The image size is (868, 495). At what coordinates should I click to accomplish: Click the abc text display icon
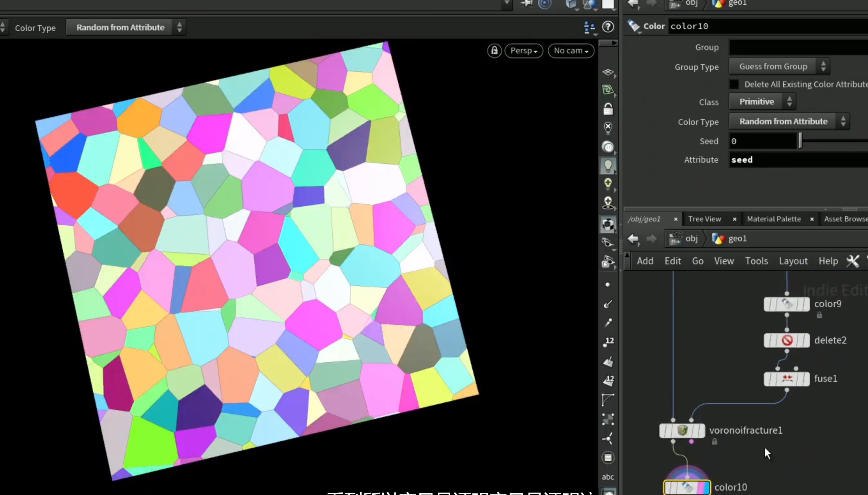pos(608,477)
